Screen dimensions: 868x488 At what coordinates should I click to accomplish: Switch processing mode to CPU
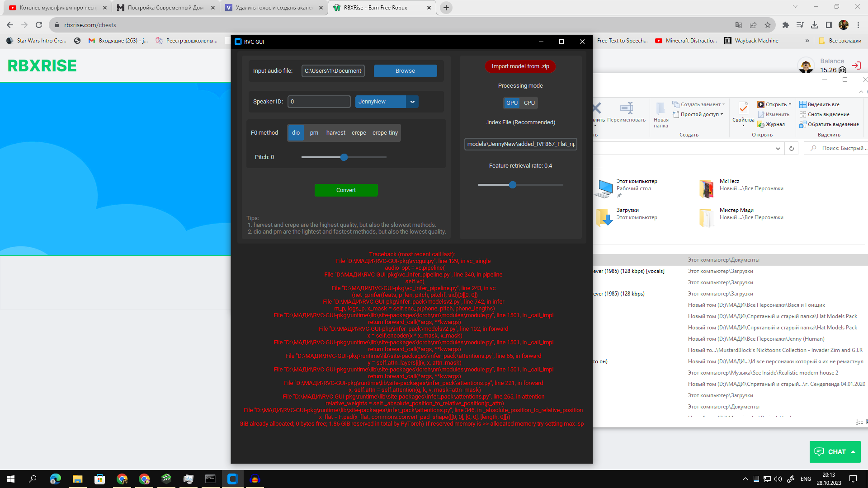tap(529, 103)
